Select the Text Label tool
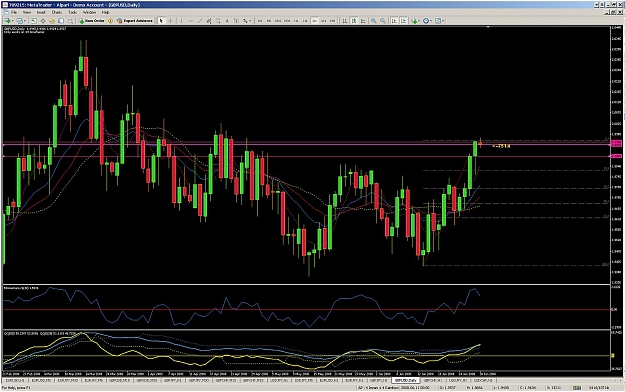Screen dimensions: 625x392 click(236, 21)
